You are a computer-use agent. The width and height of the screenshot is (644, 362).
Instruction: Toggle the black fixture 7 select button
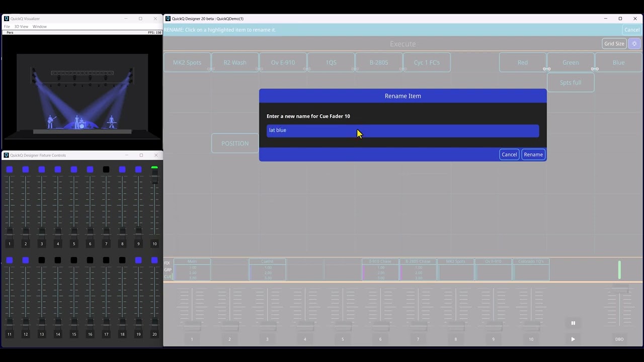[x=106, y=170]
